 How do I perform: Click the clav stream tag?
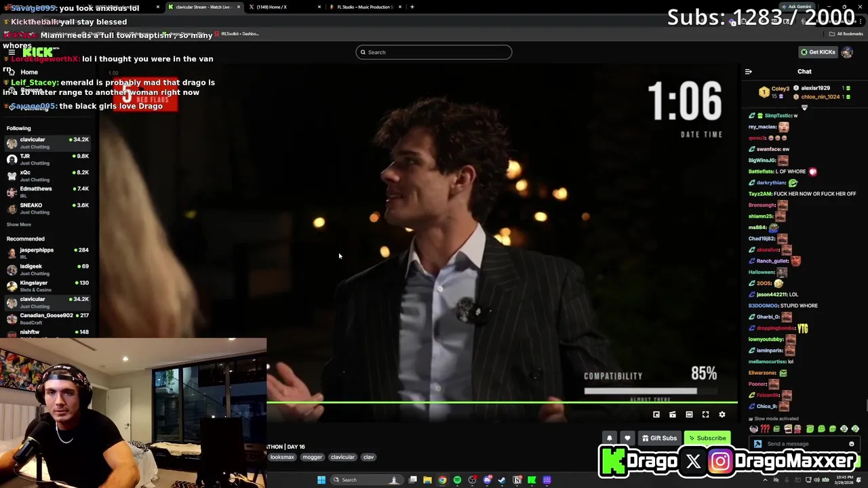(368, 457)
